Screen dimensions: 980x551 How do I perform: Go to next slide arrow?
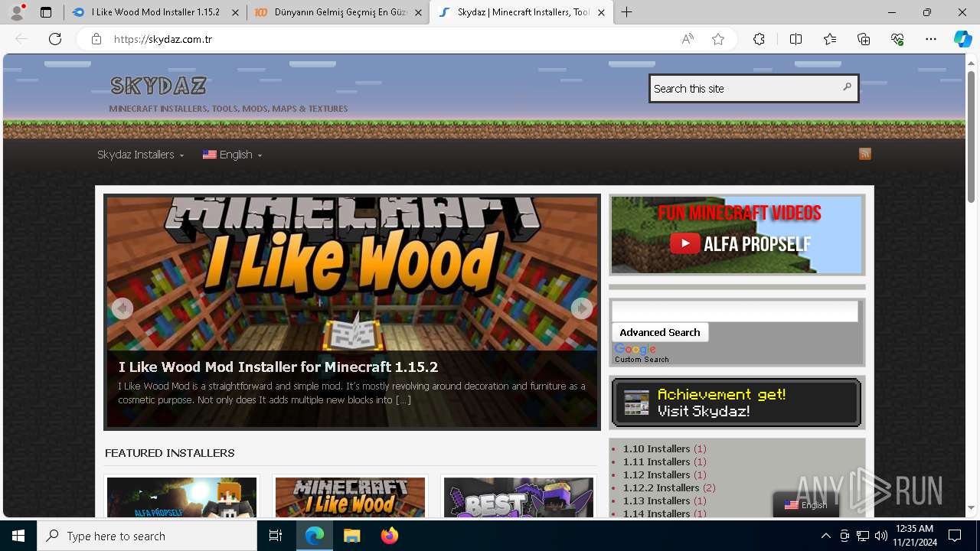582,308
